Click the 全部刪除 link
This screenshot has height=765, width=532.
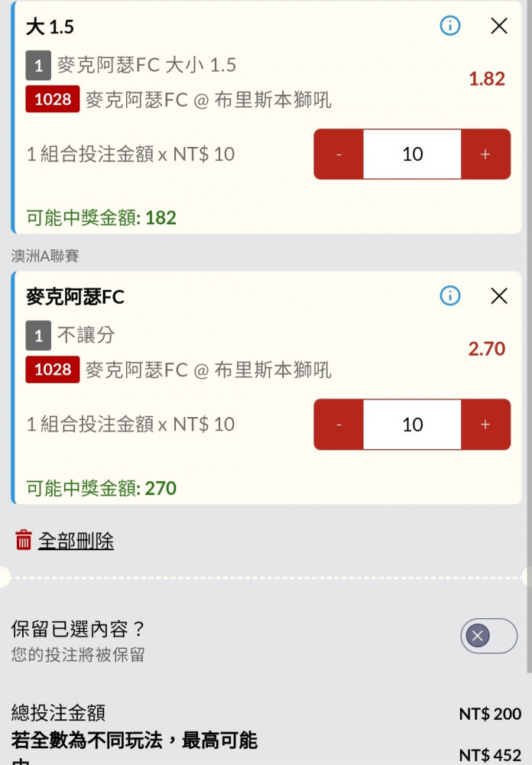[76, 542]
